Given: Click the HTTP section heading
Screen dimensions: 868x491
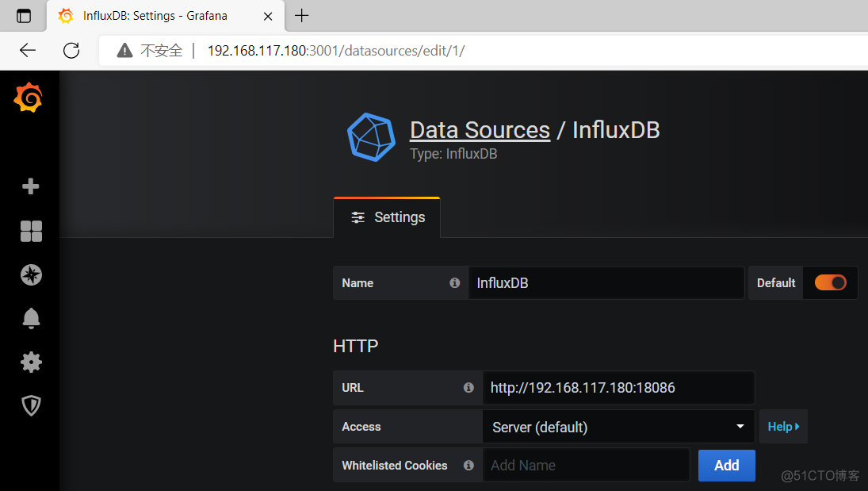Looking at the screenshot, I should [x=356, y=346].
